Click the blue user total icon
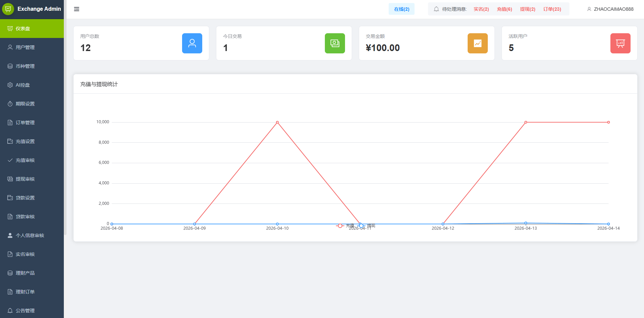The width and height of the screenshot is (644, 318). click(x=192, y=43)
